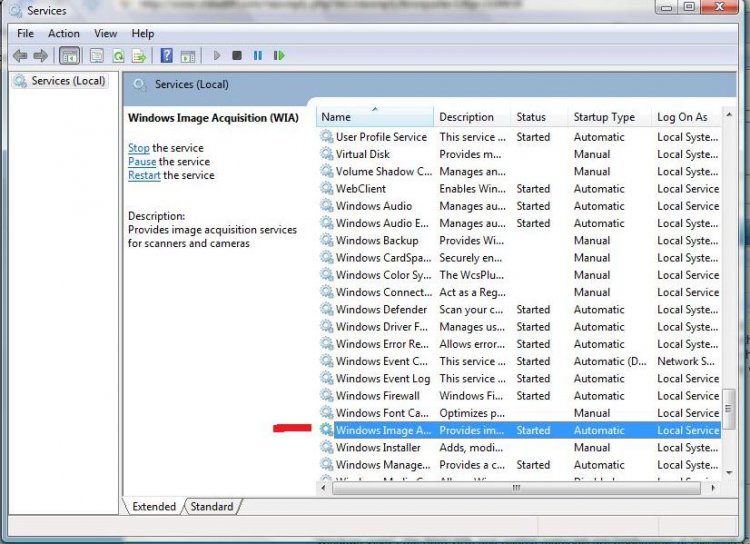Click the Start Service play icon
The image size is (750, 544).
point(217,56)
